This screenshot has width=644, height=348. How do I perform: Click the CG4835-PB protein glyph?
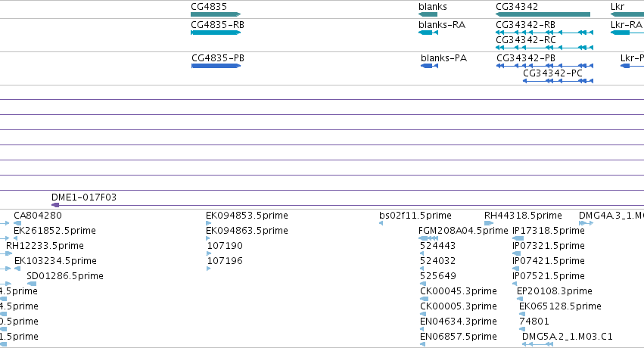[216, 66]
